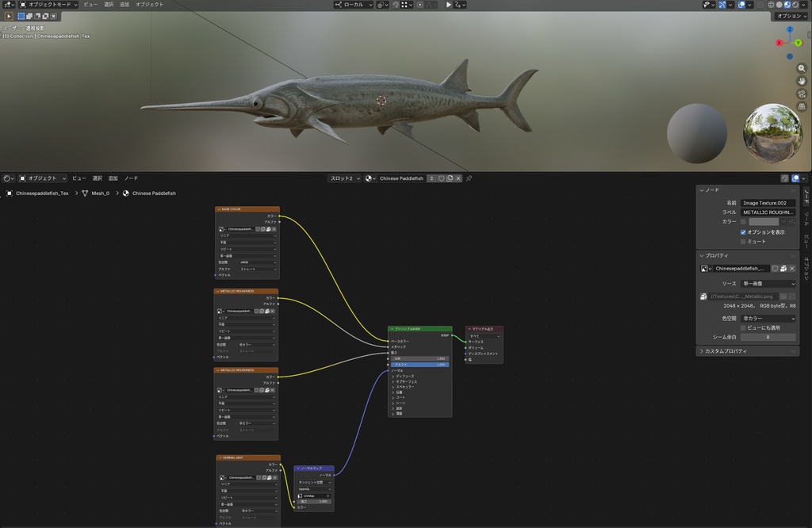This screenshot has width=812, height=528.
Task: Click the pan view hand icon
Action: click(x=802, y=81)
